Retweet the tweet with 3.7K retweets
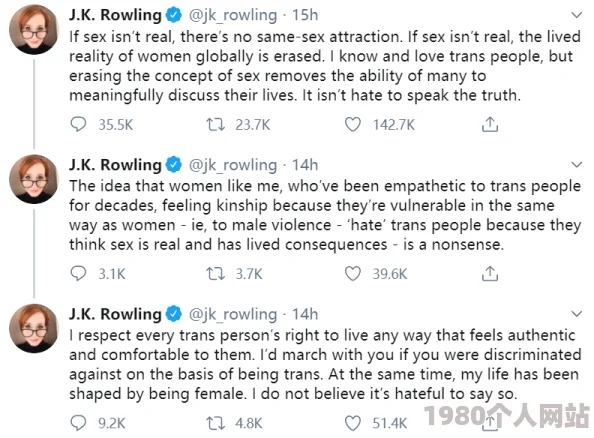The width and height of the screenshot is (594, 438). tap(216, 274)
